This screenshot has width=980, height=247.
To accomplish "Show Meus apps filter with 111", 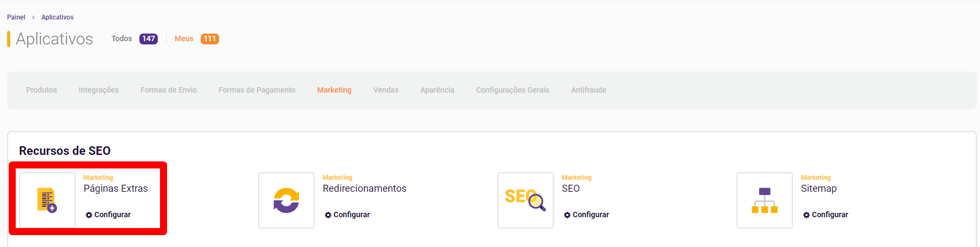I will [x=197, y=38].
